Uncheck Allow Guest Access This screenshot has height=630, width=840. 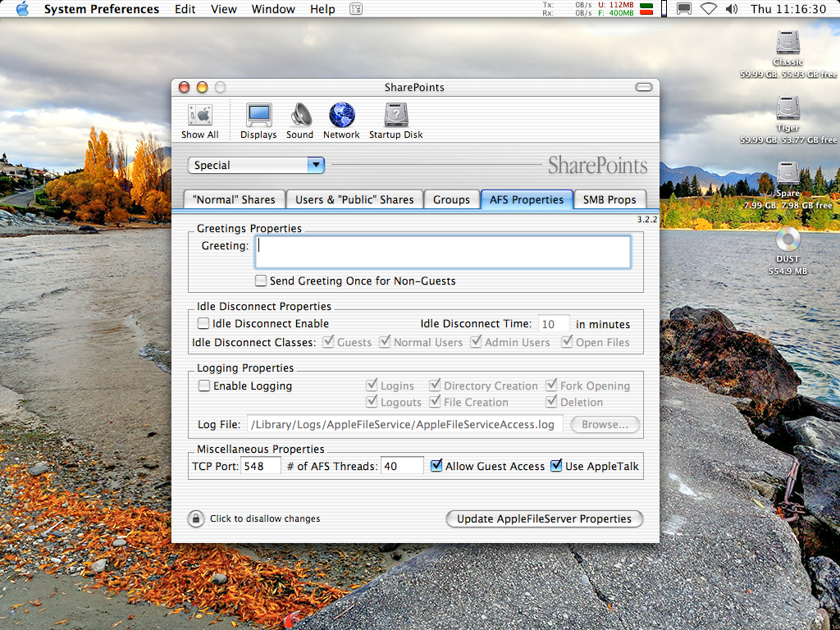click(436, 466)
